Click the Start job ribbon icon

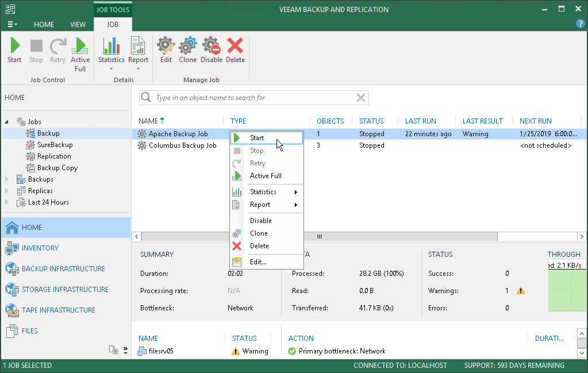14,50
